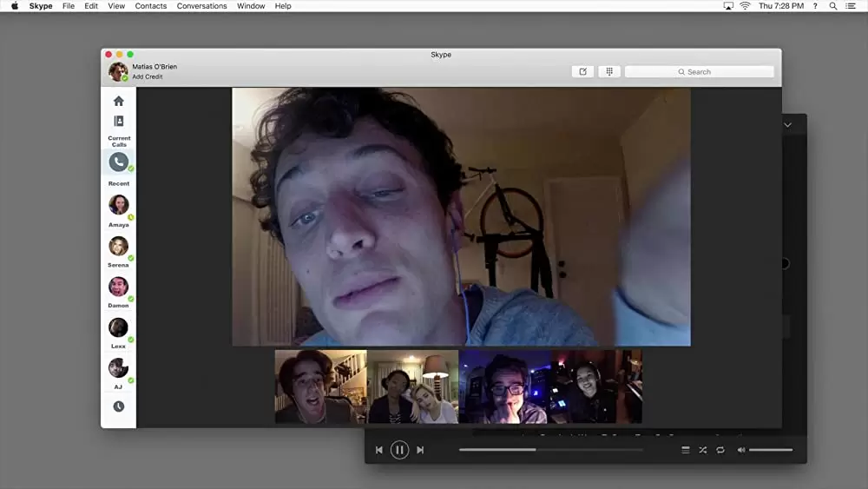Go back to the previous track
Screen dimensions: 868x489
[378, 450]
